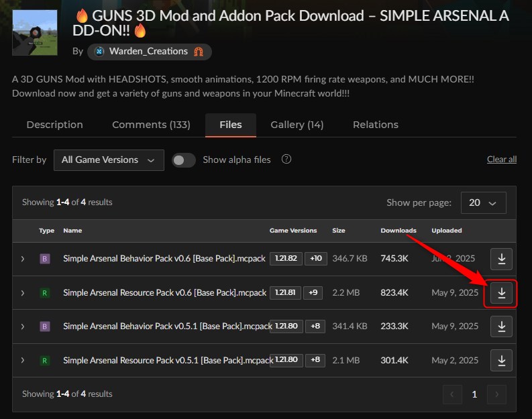Download Simple Arsenal Resource Pack v0.5.1 file

501,361
